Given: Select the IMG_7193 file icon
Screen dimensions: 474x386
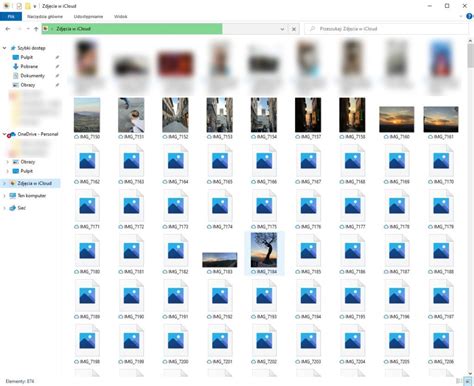Looking at the screenshot, I should pos(264,296).
